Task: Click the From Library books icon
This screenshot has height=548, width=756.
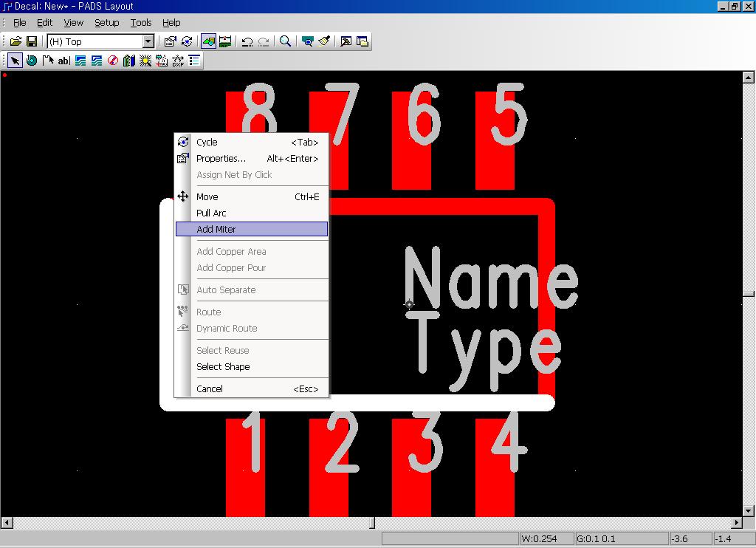Action: click(129, 61)
